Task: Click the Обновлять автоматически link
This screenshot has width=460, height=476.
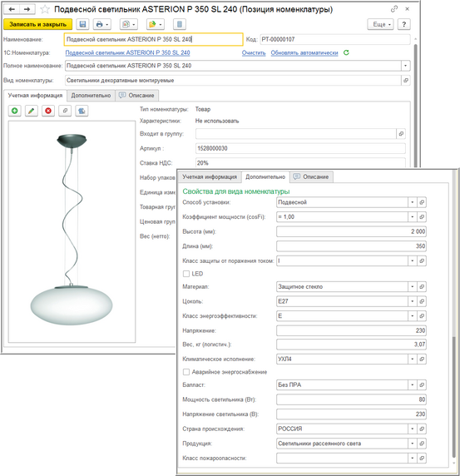Action: 304,52
